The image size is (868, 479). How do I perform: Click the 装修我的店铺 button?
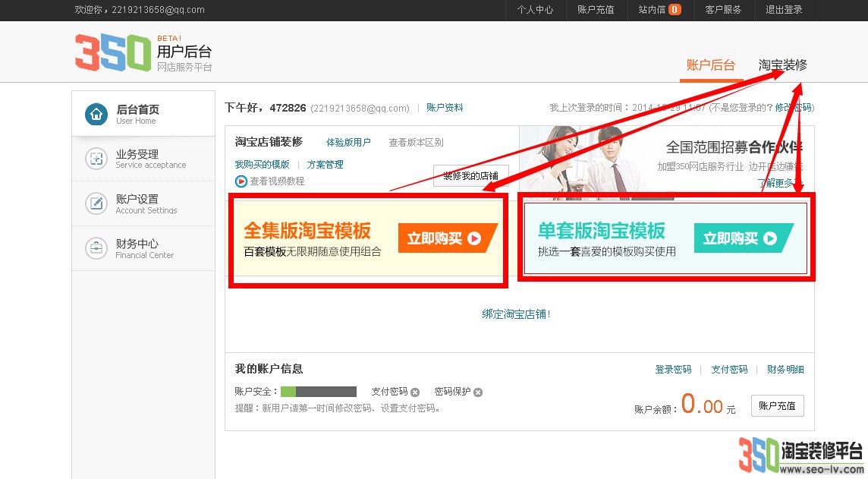(471, 175)
